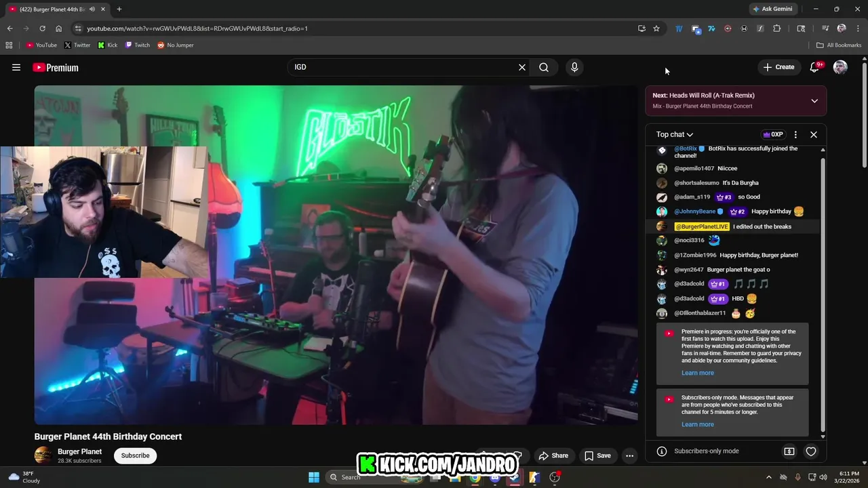Viewport: 868px width, 488px height.
Task: Open Chrome three-dot menu
Action: click(x=856, y=28)
